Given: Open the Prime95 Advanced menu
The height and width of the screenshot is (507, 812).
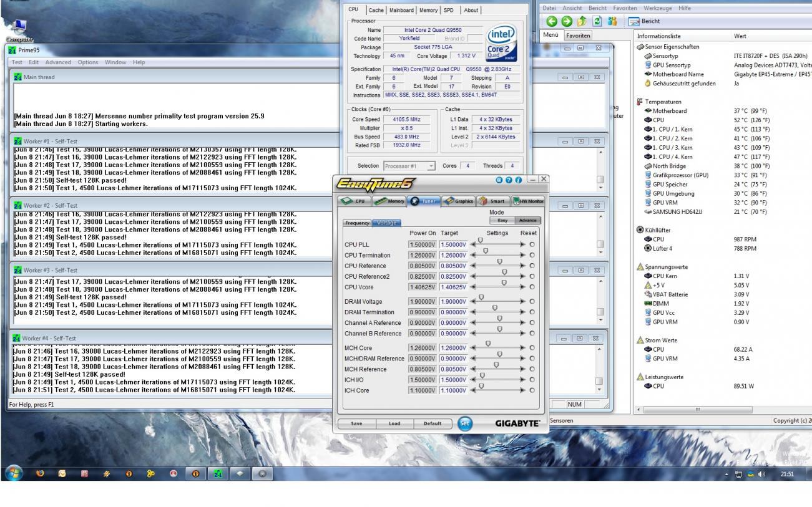Looking at the screenshot, I should pos(58,62).
